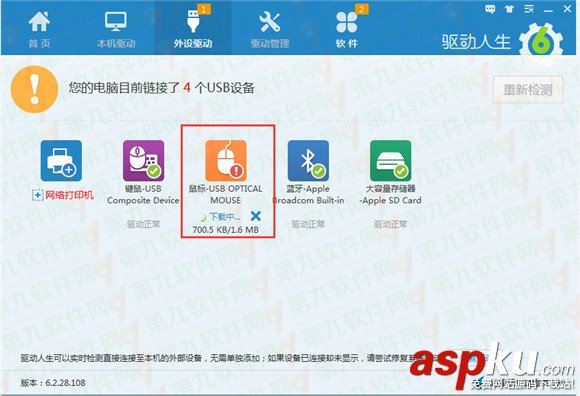Click the 版本：6.2.28.108 version text

53,382
